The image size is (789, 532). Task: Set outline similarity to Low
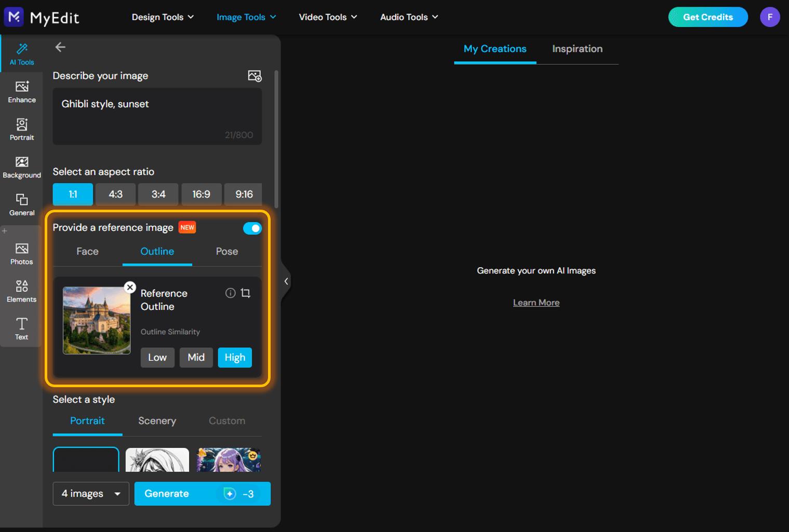[x=157, y=358]
